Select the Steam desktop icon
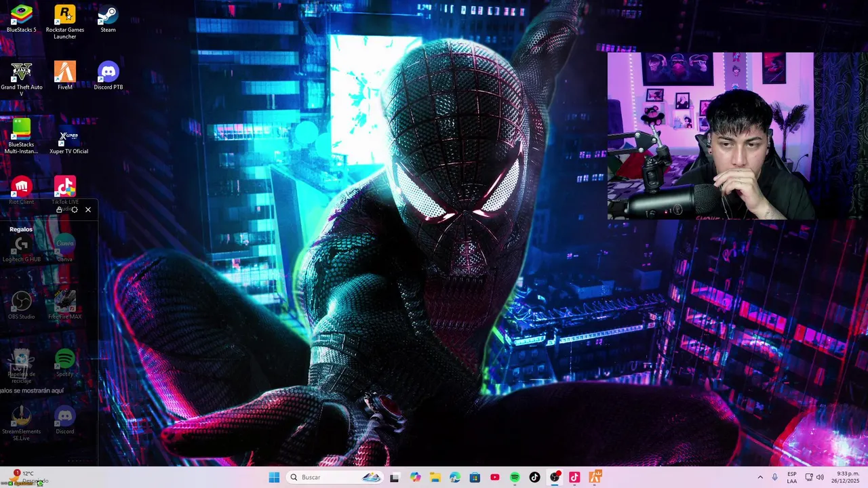This screenshot has width=868, height=488. [108, 19]
